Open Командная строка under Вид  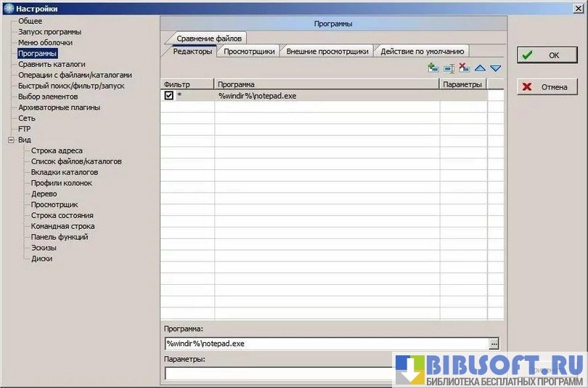63,226
